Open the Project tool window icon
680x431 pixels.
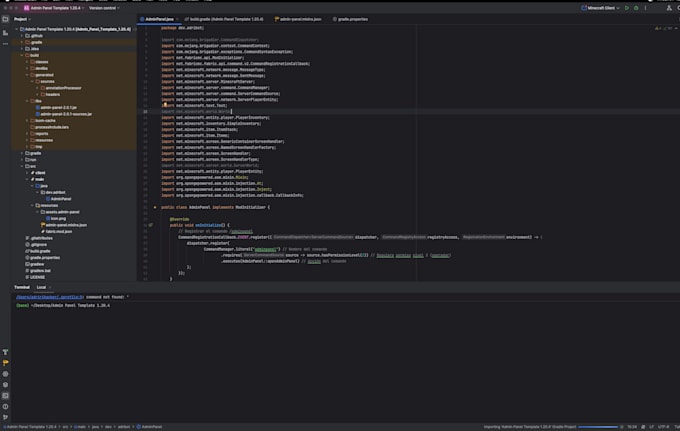(5, 19)
